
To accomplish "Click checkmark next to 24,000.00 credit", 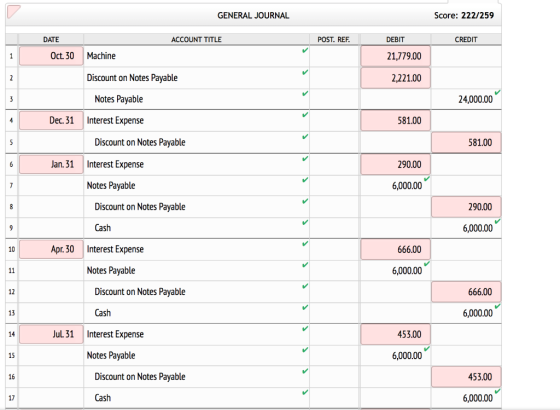I will (497, 92).
